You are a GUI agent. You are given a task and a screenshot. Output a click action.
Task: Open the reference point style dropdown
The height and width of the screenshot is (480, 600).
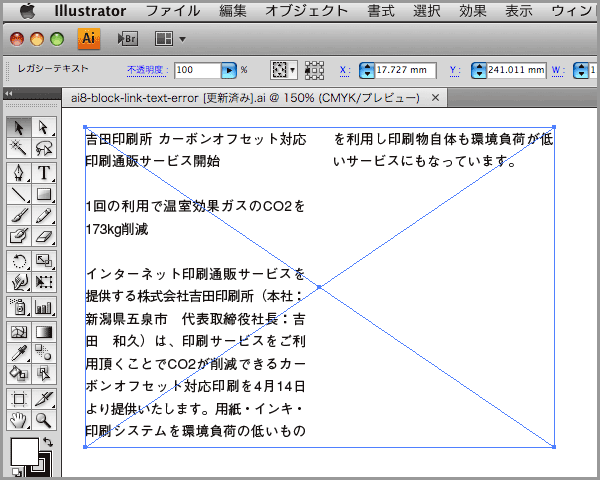293,71
